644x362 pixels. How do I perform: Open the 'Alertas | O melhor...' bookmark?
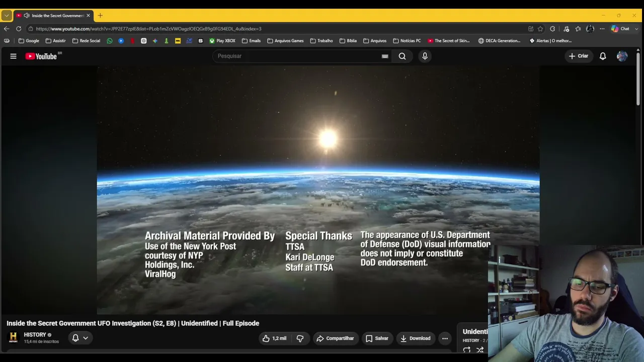pyautogui.click(x=550, y=41)
